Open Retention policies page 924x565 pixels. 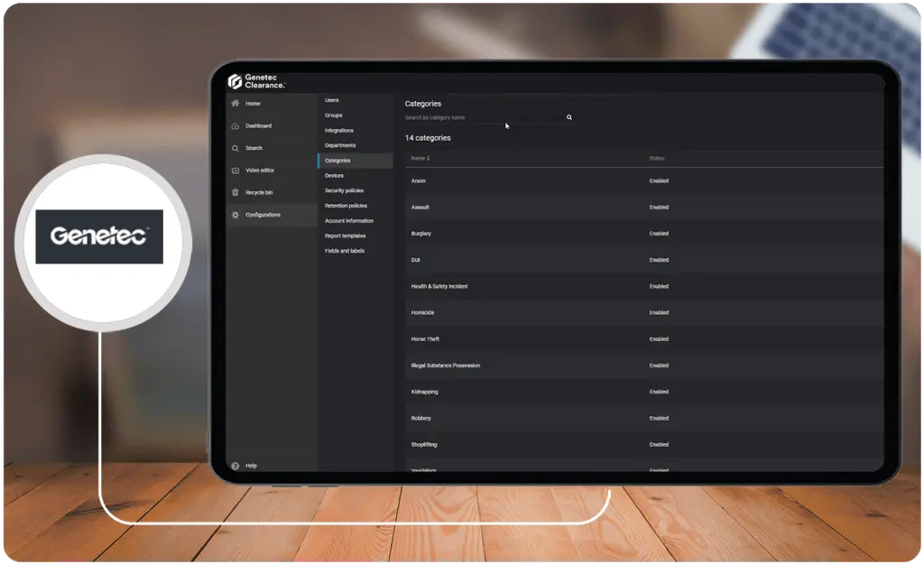[x=346, y=206]
